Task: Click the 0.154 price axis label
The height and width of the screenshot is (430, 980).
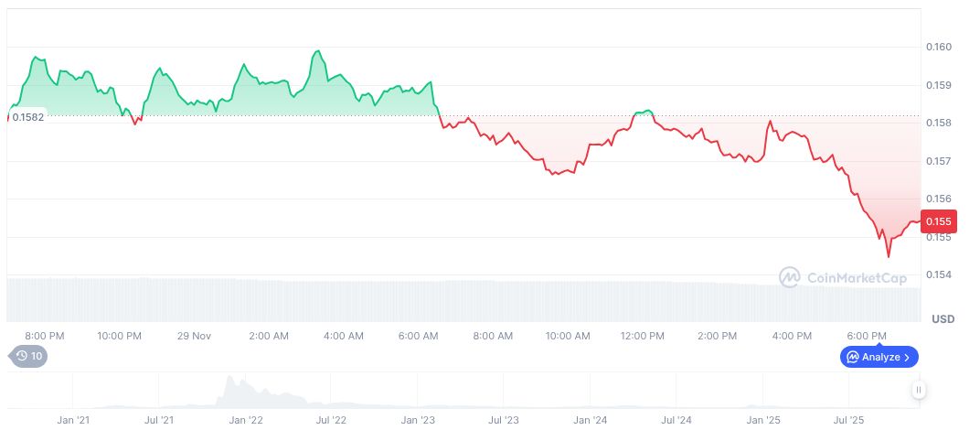Action: [939, 274]
